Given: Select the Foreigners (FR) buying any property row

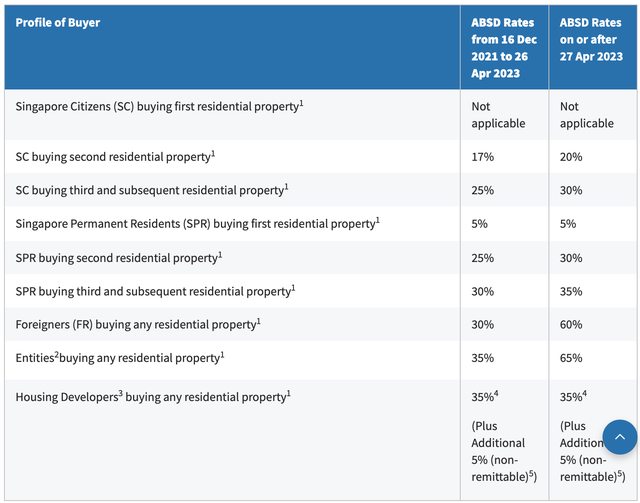Looking at the screenshot, I should point(135,324).
